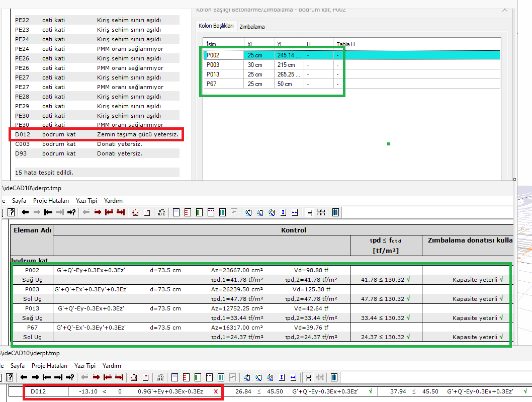Viewport: 532px width, 402px height.
Task: Click '33.44 ≤ 130.32' check in P013 row
Action: (x=386, y=318)
